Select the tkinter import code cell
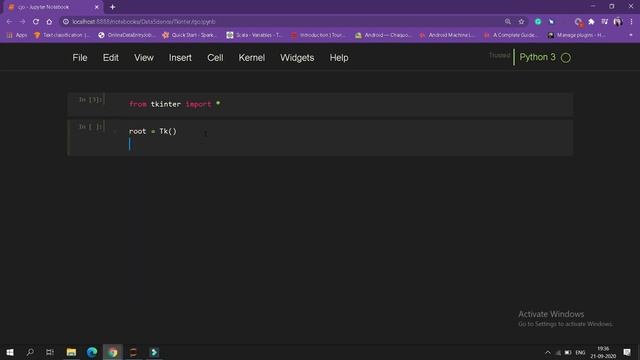The image size is (640, 360). coord(320,104)
